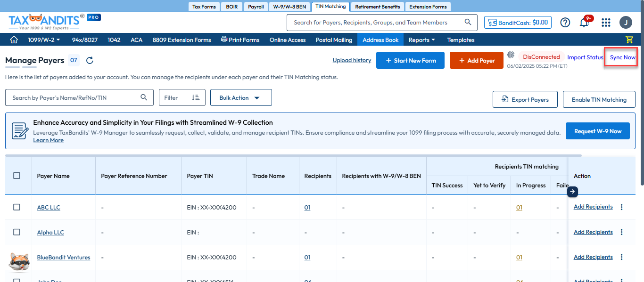Screen dimensions: 644x282
Task: Click Add Recipients for ABC LLC row
Action: 593,207
